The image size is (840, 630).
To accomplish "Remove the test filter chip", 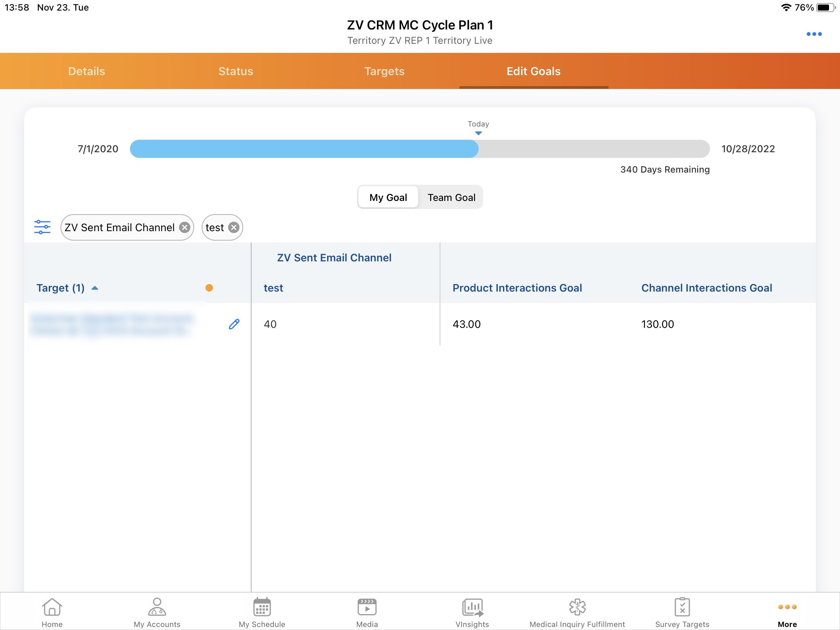I will click(x=234, y=227).
